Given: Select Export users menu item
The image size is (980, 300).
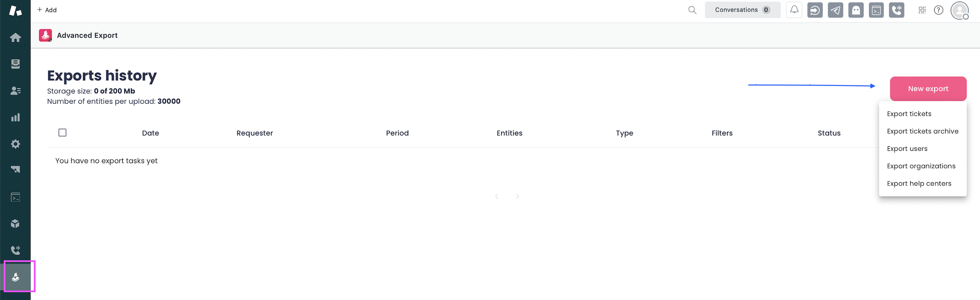Looking at the screenshot, I should pos(907,149).
